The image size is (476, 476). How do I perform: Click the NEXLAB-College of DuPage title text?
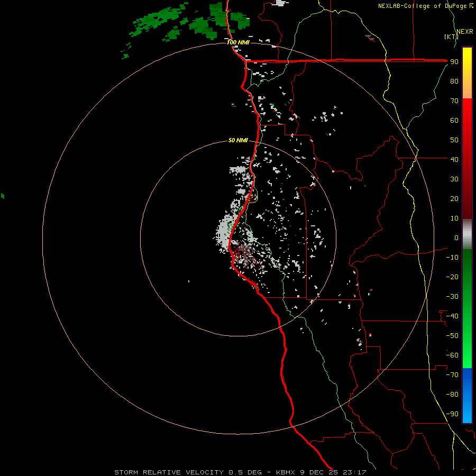pos(425,6)
